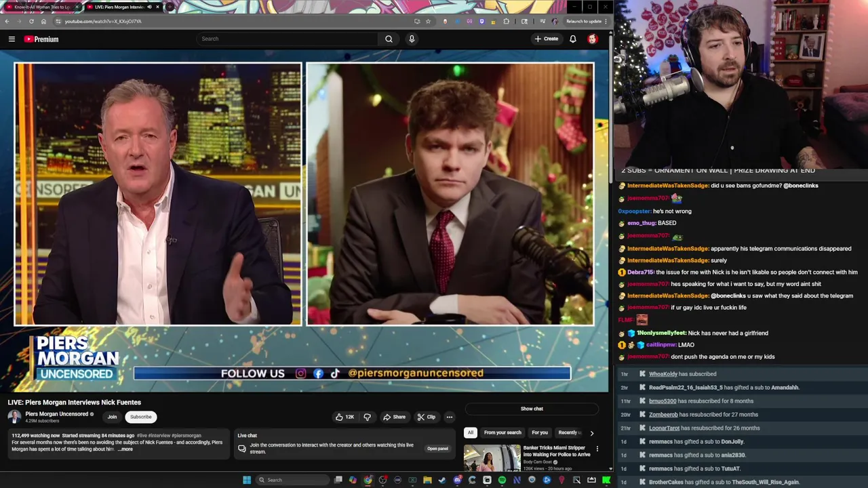Open the Piers Morgan Uncensored channel avatar
868x488 pixels.
[x=14, y=417]
